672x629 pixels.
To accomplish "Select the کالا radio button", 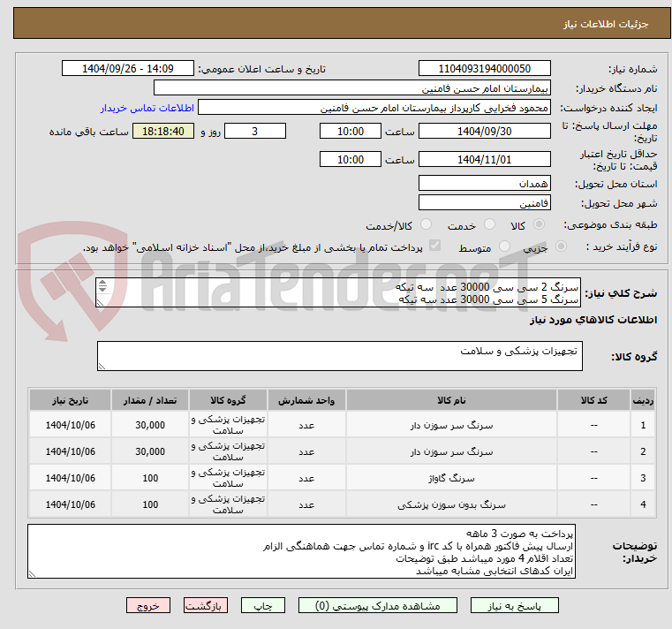I will point(540,224).
